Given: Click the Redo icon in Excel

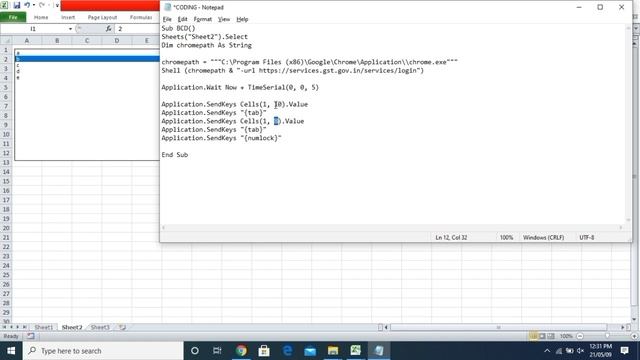Looking at the screenshot, I should coord(42,5).
